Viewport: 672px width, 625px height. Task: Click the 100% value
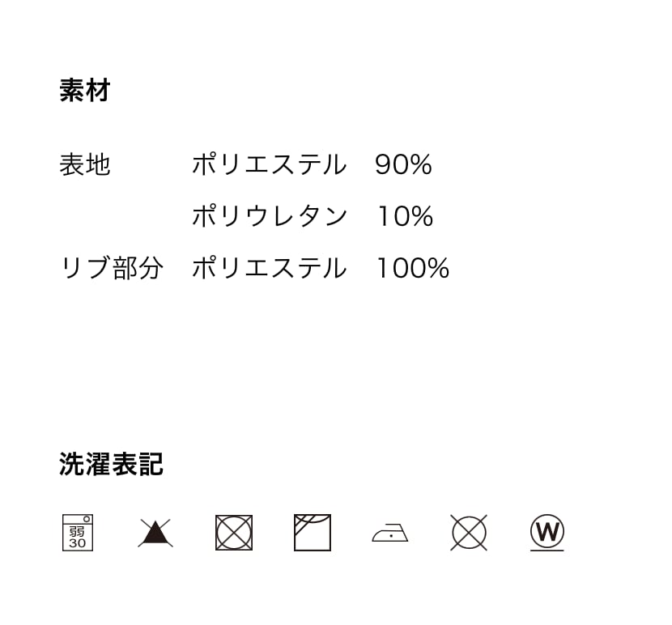413,268
